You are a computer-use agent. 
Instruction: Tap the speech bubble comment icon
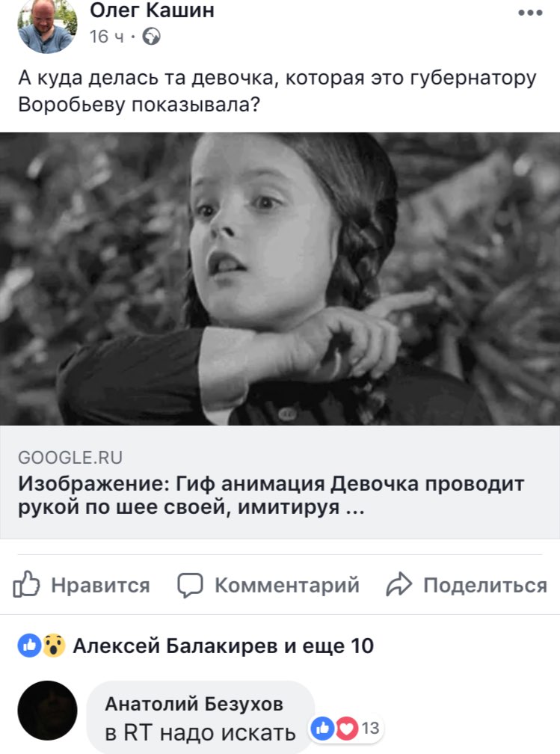tap(190, 585)
